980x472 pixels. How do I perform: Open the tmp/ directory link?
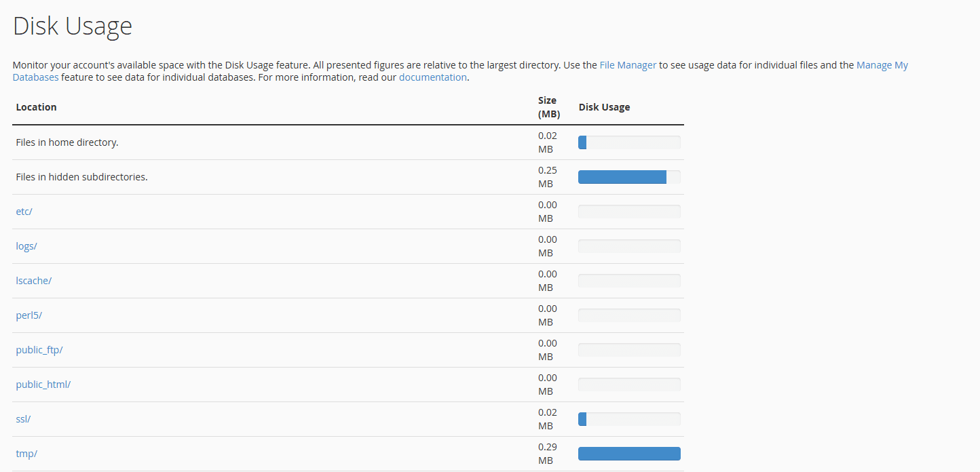point(26,454)
